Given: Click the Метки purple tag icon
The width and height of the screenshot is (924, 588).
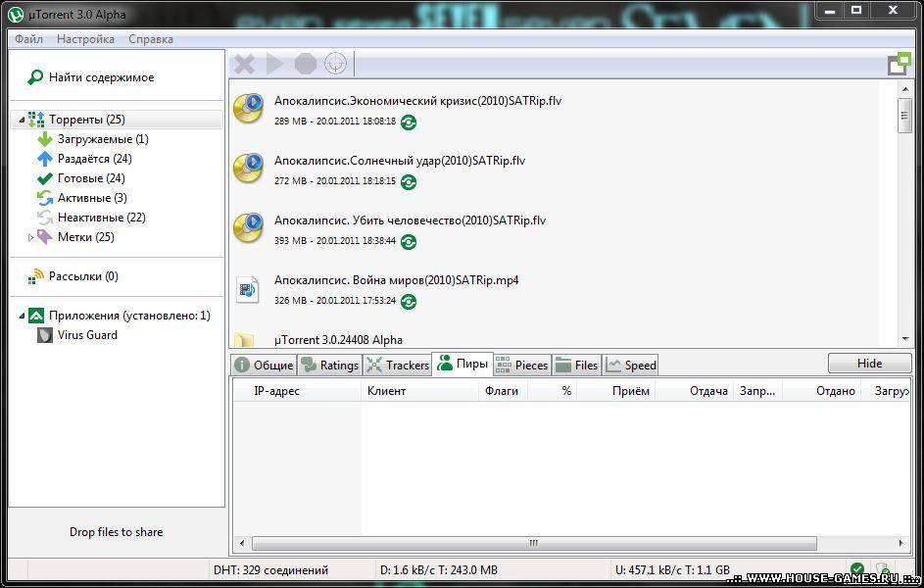Looking at the screenshot, I should pyautogui.click(x=45, y=237).
